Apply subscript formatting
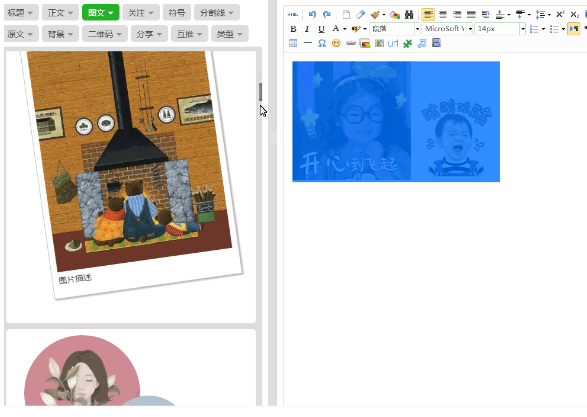 (x=575, y=15)
